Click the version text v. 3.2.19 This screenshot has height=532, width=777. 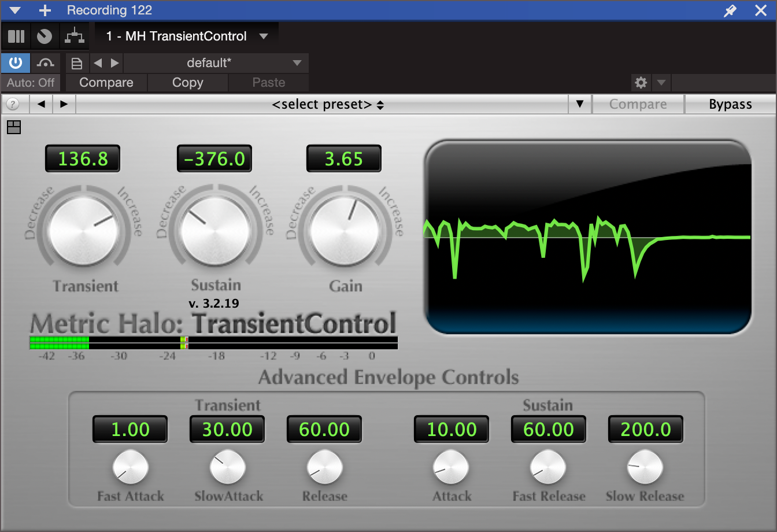tap(214, 303)
